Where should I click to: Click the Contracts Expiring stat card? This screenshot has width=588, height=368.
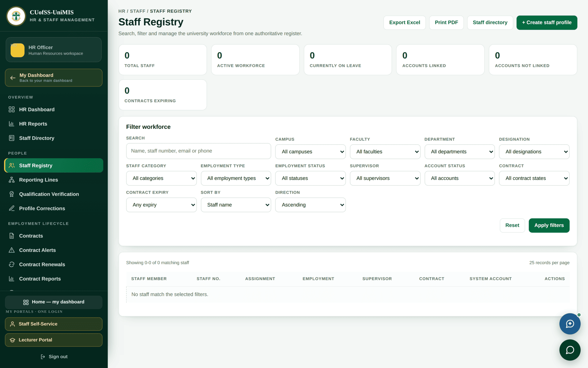click(163, 95)
